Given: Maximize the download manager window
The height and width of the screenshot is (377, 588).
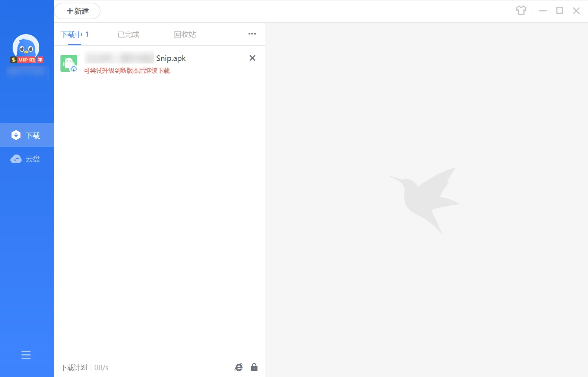Looking at the screenshot, I should [559, 10].
